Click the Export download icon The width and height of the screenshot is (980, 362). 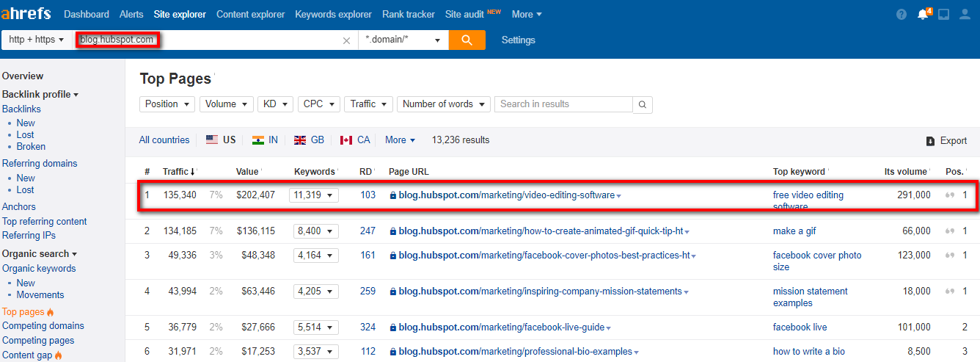pos(930,141)
